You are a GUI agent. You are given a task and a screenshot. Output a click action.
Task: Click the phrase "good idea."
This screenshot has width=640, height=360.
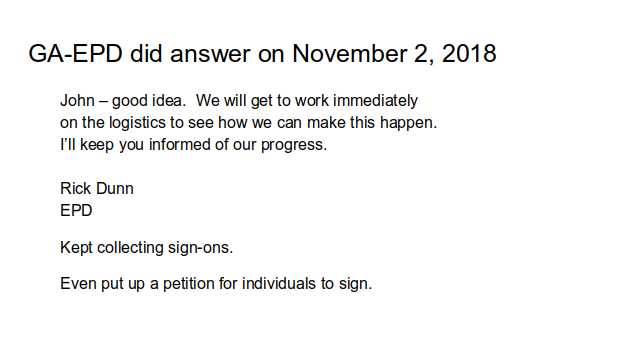point(149,101)
